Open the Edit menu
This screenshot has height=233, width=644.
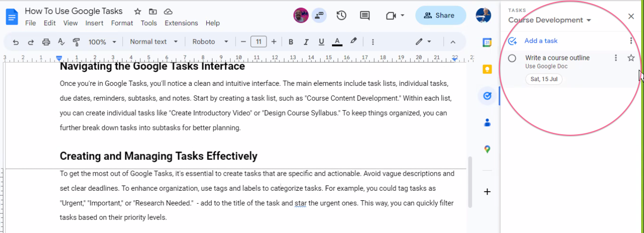click(x=49, y=23)
